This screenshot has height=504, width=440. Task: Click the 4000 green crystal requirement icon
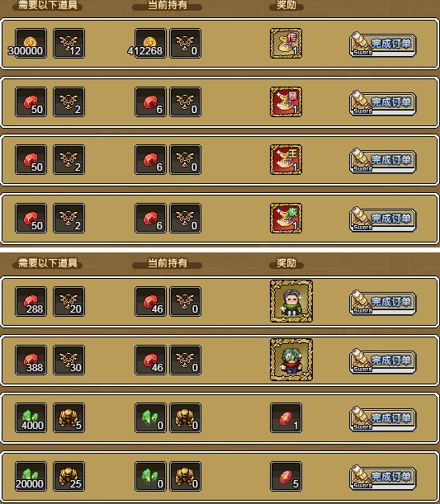click(x=31, y=418)
